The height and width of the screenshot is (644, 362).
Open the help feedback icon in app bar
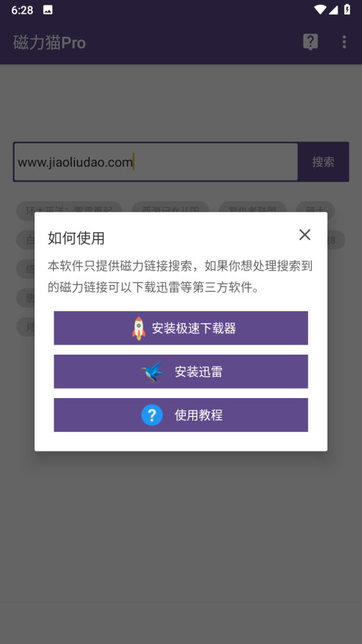[x=310, y=42]
